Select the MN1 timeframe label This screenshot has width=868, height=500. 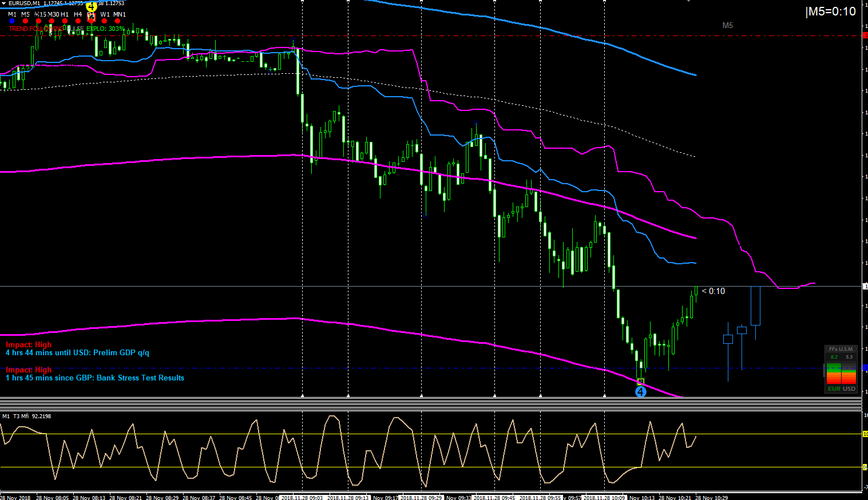120,14
